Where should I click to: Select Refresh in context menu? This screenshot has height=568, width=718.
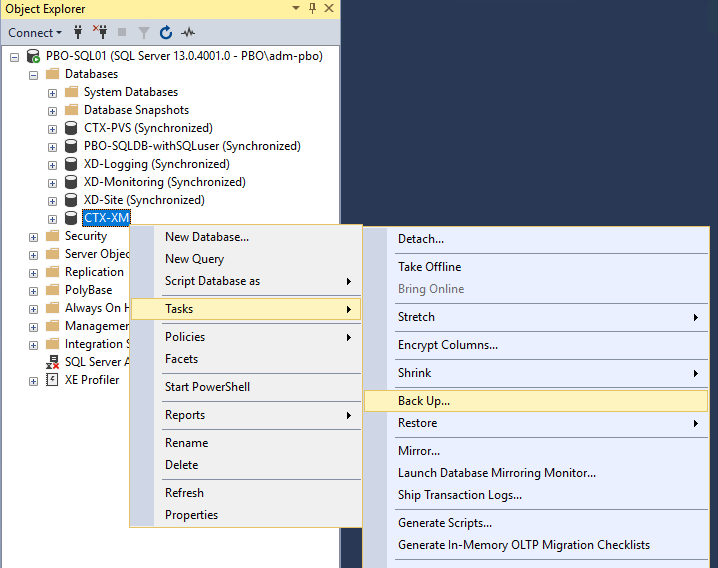(x=246, y=492)
